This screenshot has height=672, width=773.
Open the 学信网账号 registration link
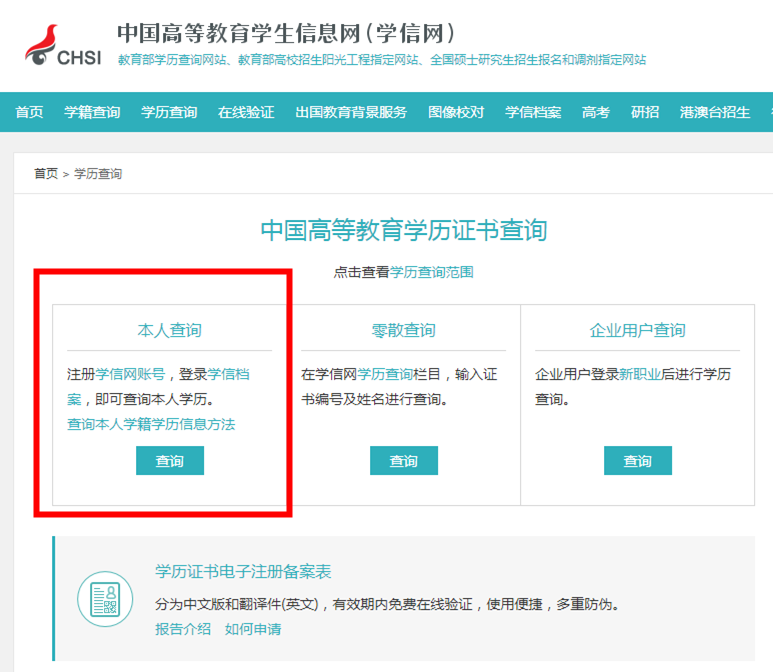coord(130,374)
